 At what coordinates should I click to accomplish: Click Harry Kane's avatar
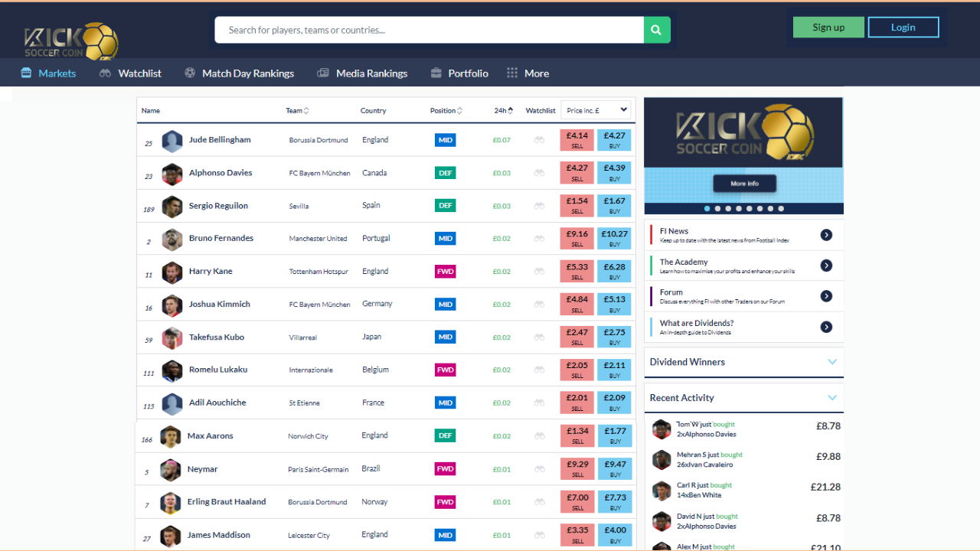coord(172,272)
